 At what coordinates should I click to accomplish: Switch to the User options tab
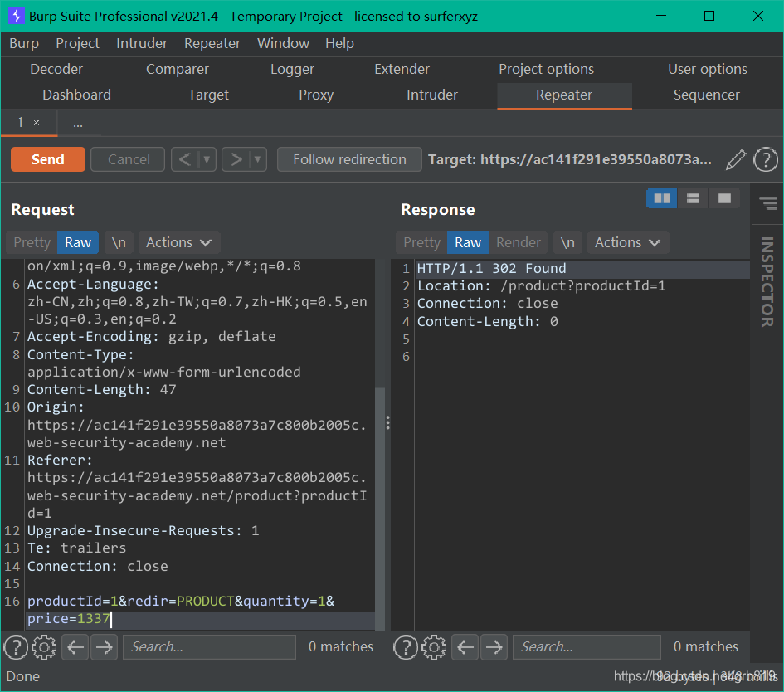click(x=708, y=69)
